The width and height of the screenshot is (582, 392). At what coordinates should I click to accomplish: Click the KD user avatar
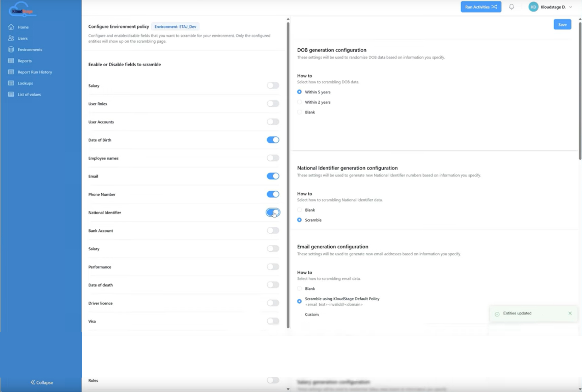[x=533, y=7]
